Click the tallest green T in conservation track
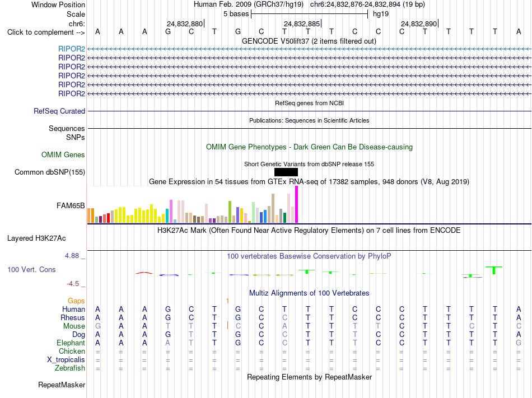Image resolution: width=532 pixels, height=398 pixels. click(494, 270)
